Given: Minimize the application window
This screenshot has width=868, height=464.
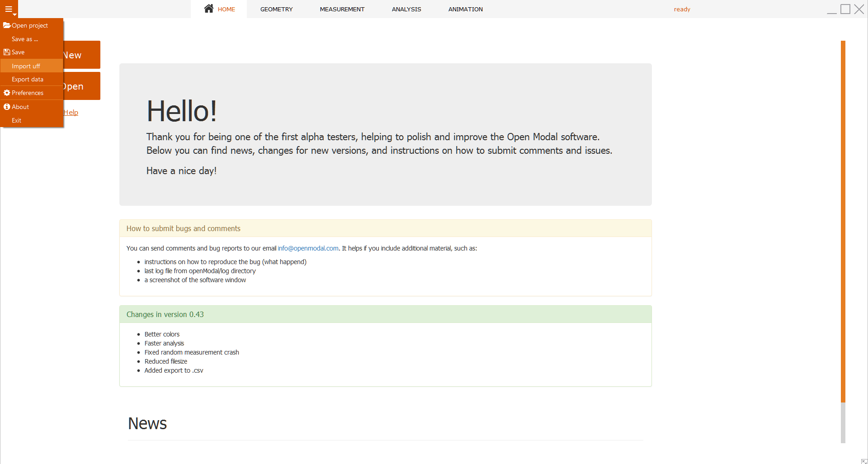Looking at the screenshot, I should [832, 9].
